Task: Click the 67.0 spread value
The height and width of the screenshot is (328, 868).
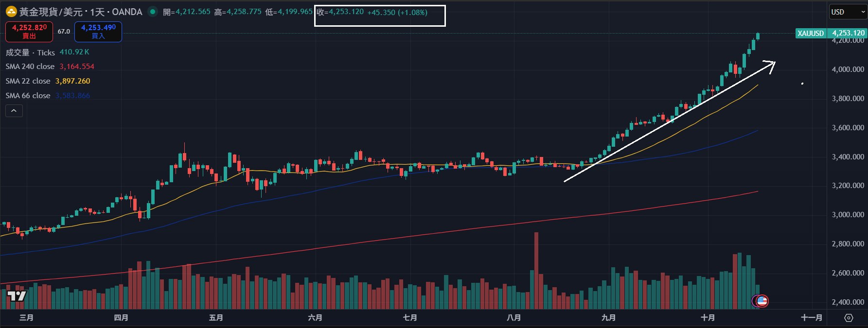Action: click(64, 32)
